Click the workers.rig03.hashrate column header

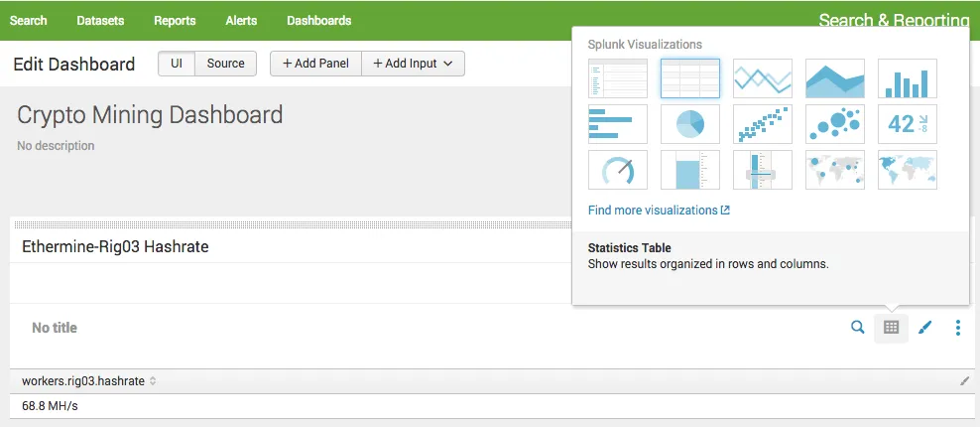[83, 380]
